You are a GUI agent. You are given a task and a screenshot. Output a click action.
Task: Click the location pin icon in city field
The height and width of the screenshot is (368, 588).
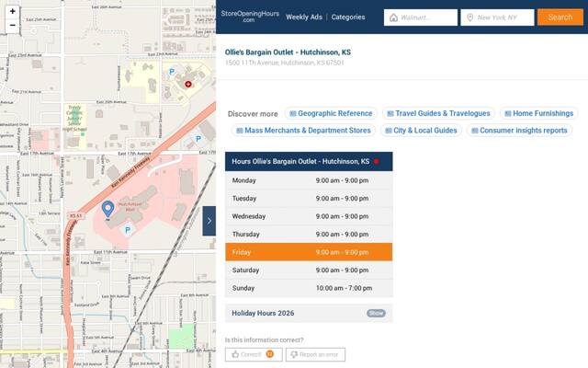(469, 17)
